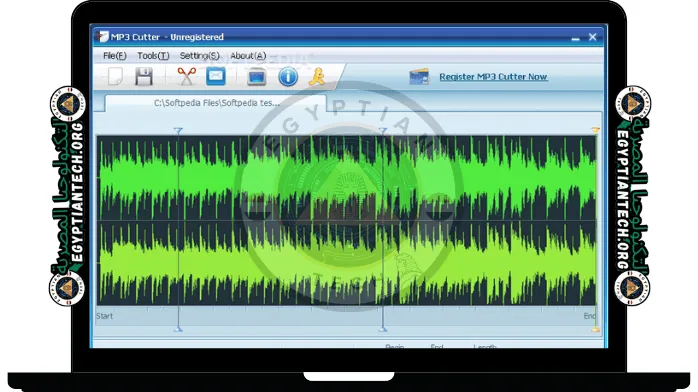Click the middle blue top selection marker
698x392 pixels.
tap(383, 130)
